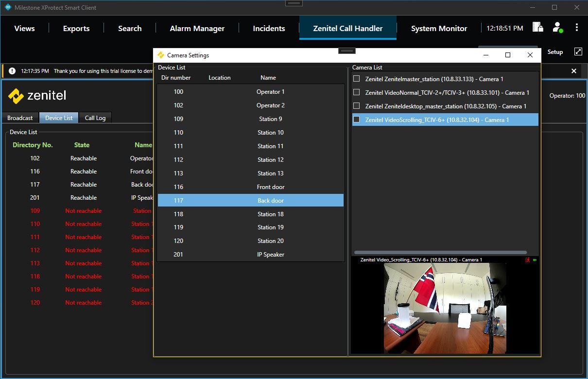Maximize the Milestone XProtect main window

tap(554, 7)
